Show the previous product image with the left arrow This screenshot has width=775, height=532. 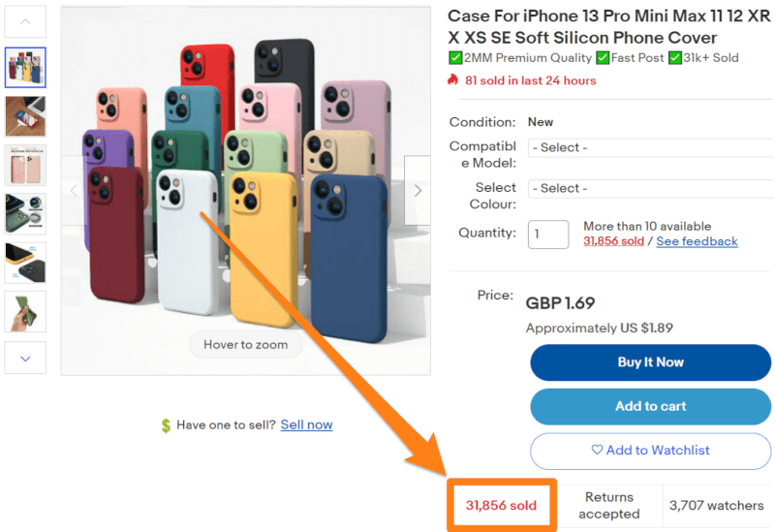75,191
